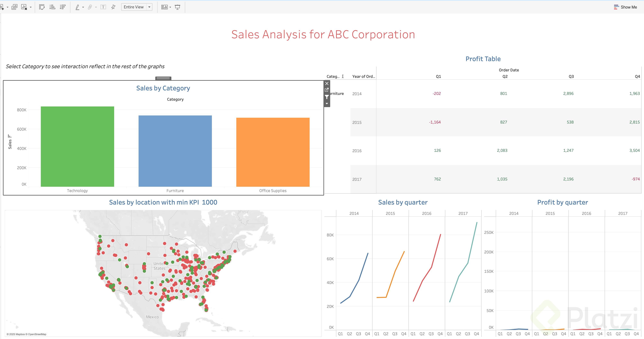Open the Show Me panel
This screenshot has height=339, width=644.
(625, 7)
